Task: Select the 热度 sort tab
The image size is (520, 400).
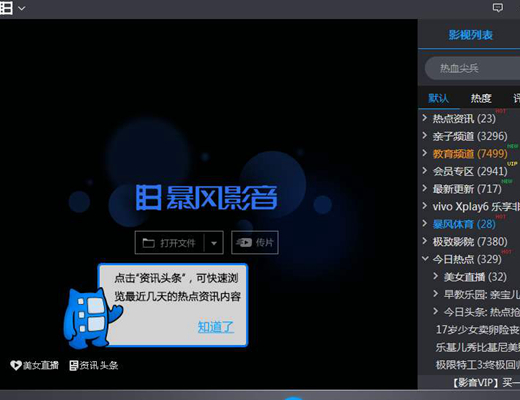Action: 481,98
